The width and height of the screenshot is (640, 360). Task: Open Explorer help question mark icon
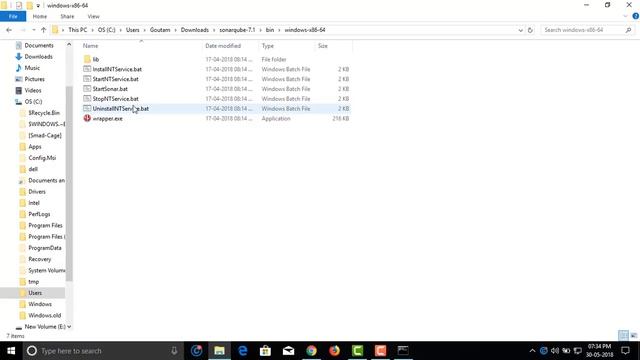(636, 16)
